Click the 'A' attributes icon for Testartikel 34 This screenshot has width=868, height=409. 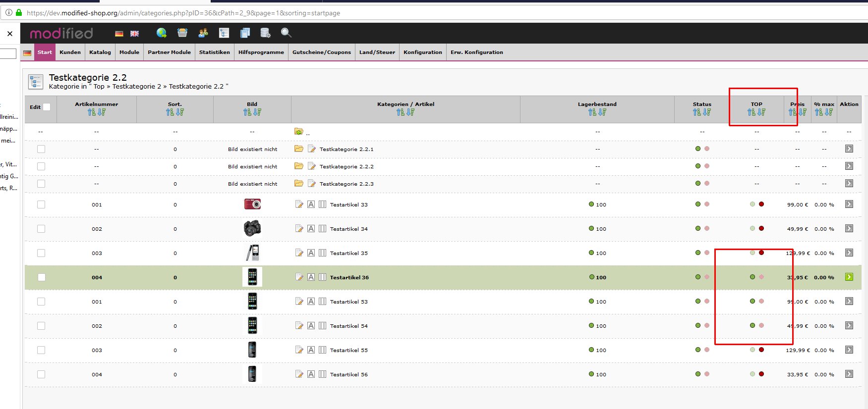pos(311,228)
